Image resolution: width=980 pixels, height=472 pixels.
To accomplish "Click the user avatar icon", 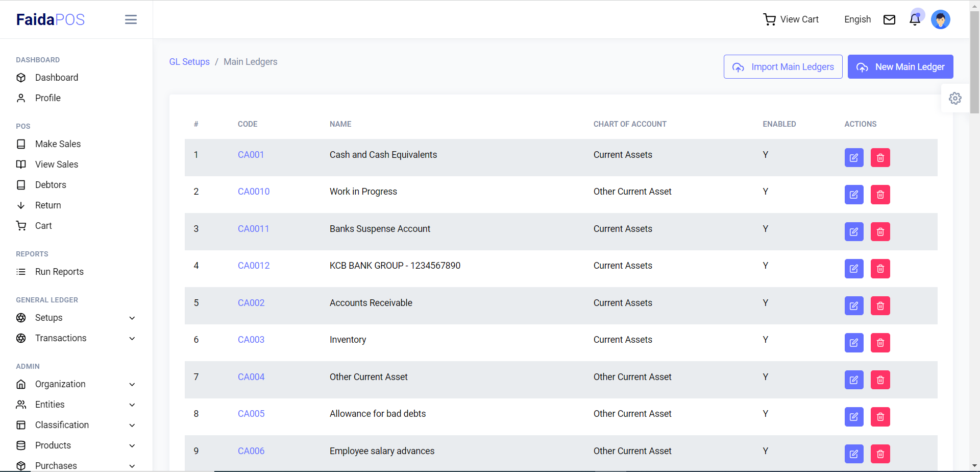I will [940, 19].
